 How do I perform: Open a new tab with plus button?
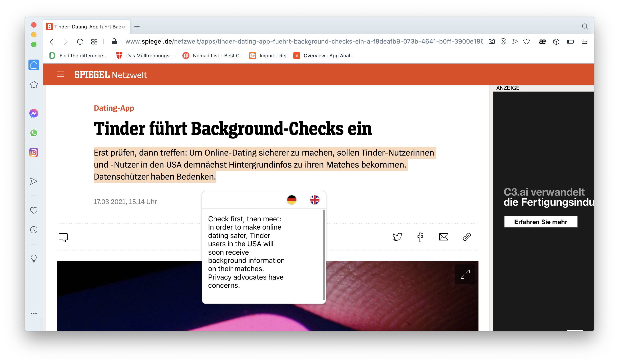tap(137, 26)
